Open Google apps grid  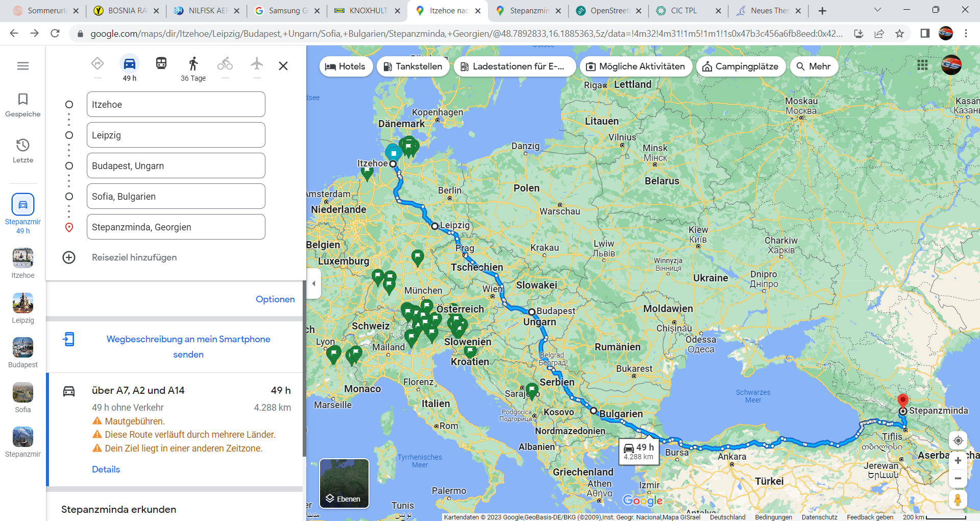click(922, 65)
